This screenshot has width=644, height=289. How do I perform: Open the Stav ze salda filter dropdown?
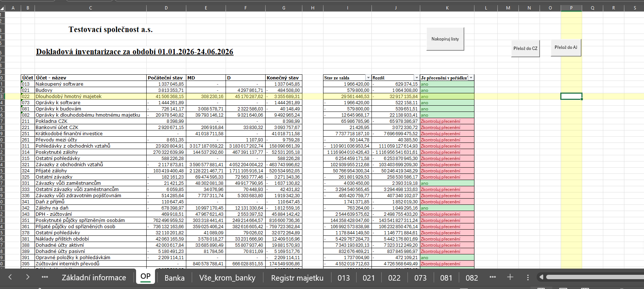(x=368, y=78)
